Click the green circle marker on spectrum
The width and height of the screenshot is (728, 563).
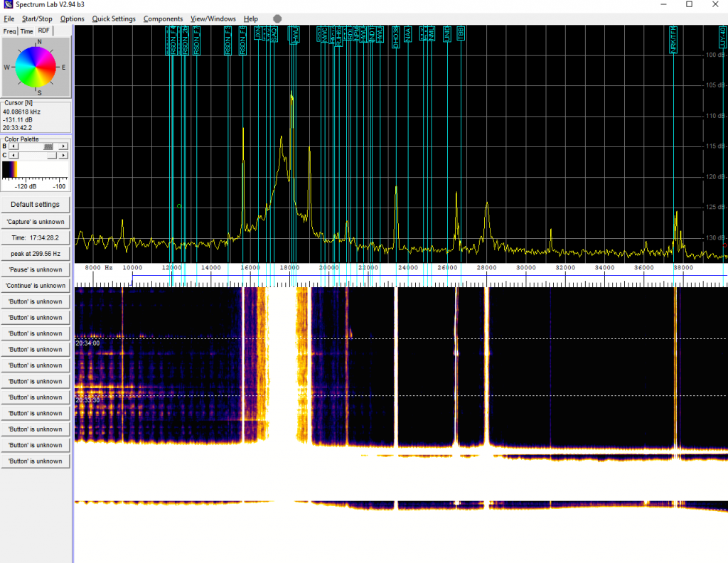[x=179, y=206]
